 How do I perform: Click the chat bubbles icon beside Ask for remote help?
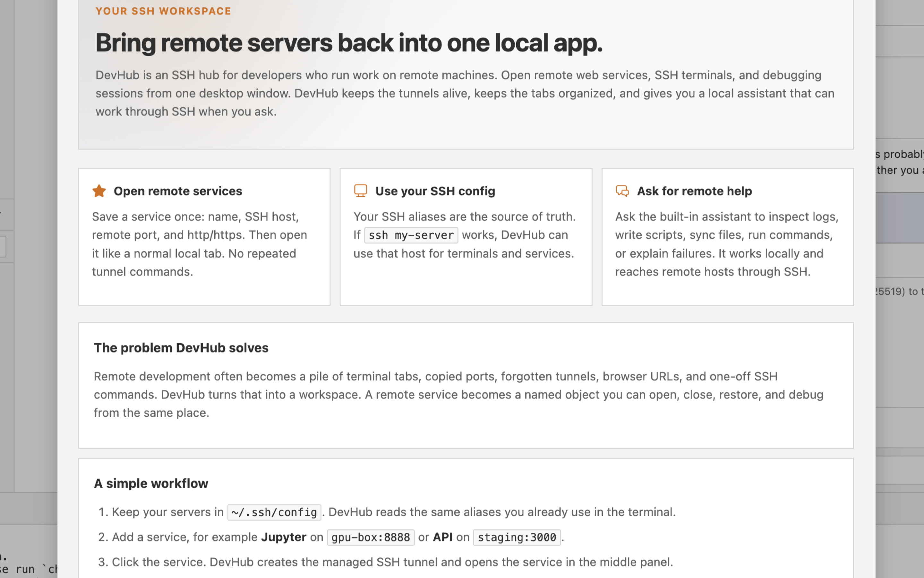(x=622, y=191)
